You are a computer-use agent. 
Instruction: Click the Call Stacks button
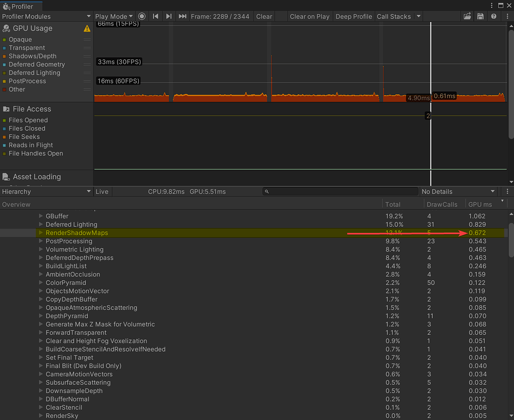click(x=394, y=16)
